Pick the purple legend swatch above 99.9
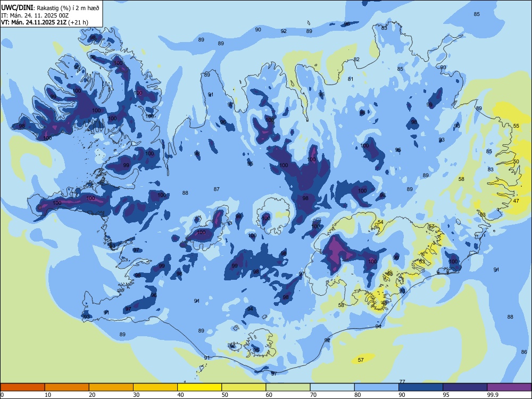 [509, 387]
